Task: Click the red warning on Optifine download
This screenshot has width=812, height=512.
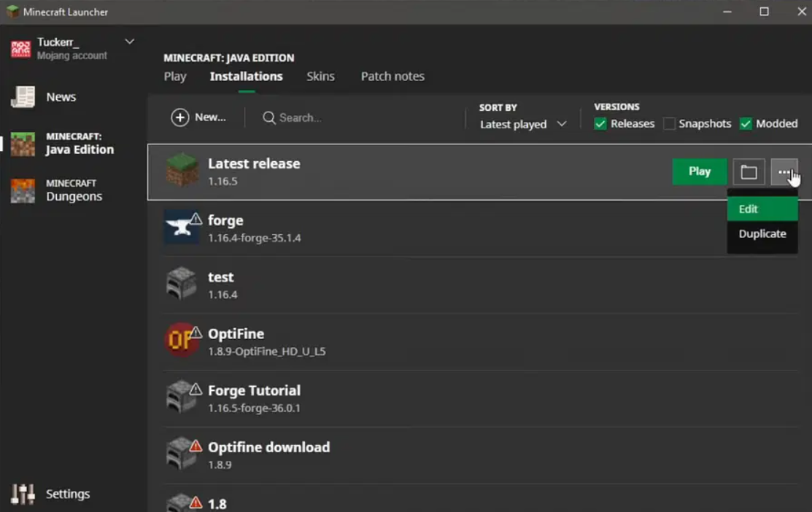Action: 196,445
